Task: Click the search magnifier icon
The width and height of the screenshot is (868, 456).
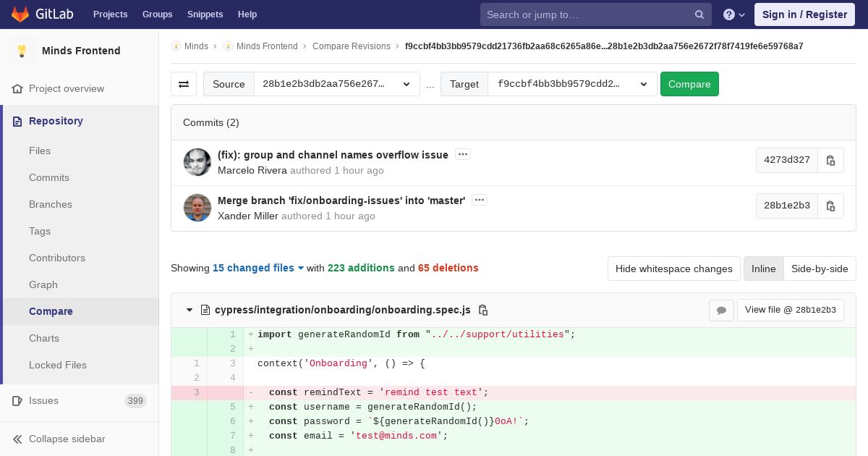Action: [x=699, y=14]
